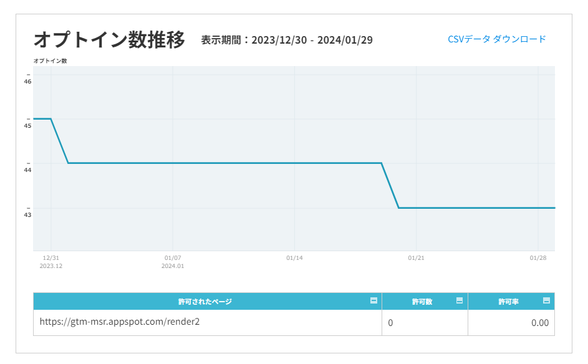Collapse the 許可されたページ column via minus icon
Viewport: 588px width, 364px height.
[374, 300]
